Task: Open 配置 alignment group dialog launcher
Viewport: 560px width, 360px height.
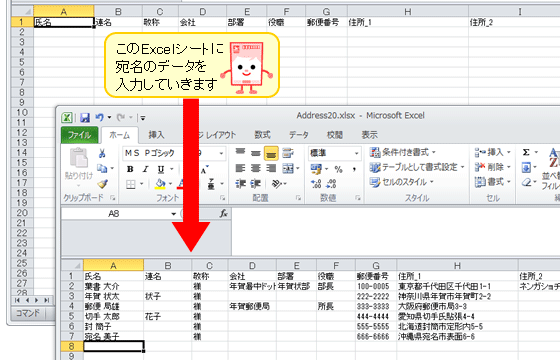Action: [298, 198]
